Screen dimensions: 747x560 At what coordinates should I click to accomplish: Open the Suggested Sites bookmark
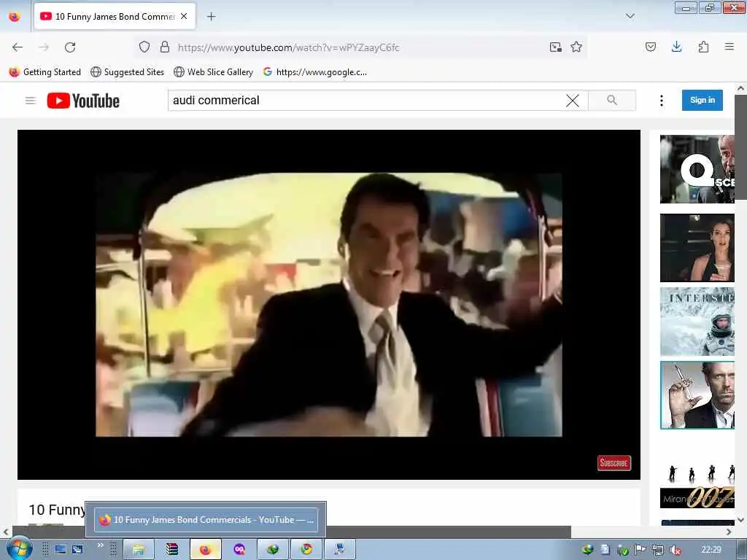click(127, 72)
